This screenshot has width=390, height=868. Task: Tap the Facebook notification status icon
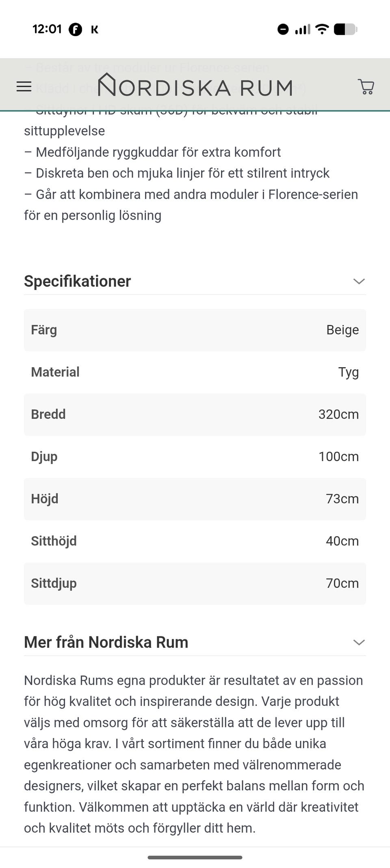click(x=75, y=29)
